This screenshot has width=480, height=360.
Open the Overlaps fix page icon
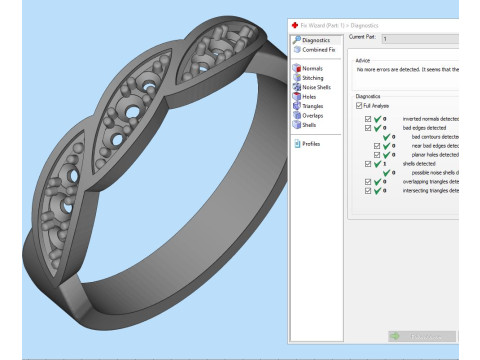296,115
